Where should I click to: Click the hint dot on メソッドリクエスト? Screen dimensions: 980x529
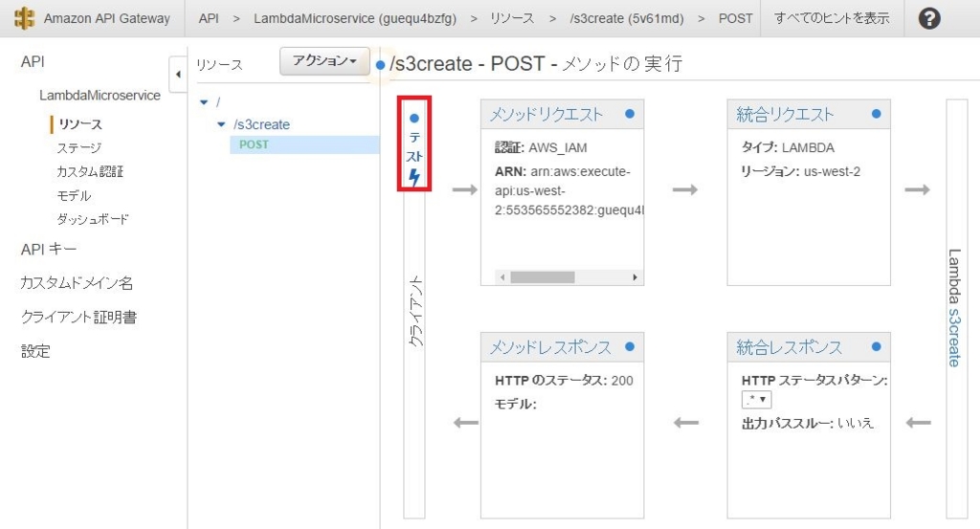coord(630,114)
